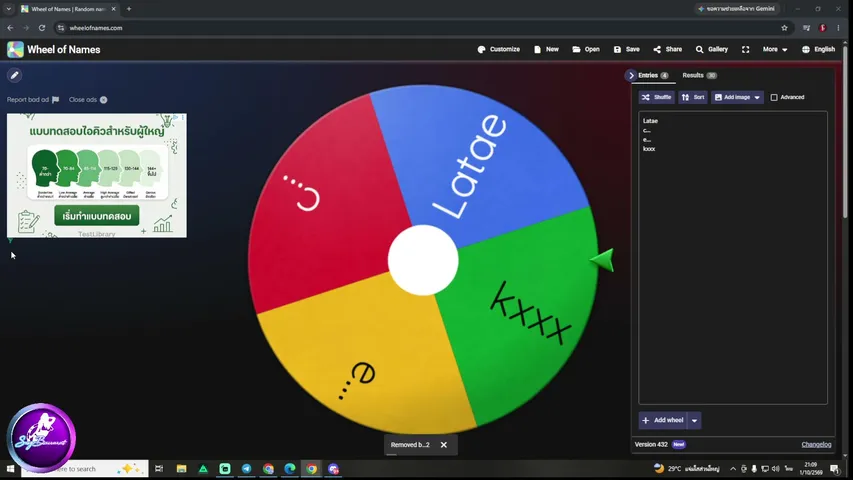
Task: Click the kxxx entry in the list
Action: point(649,149)
